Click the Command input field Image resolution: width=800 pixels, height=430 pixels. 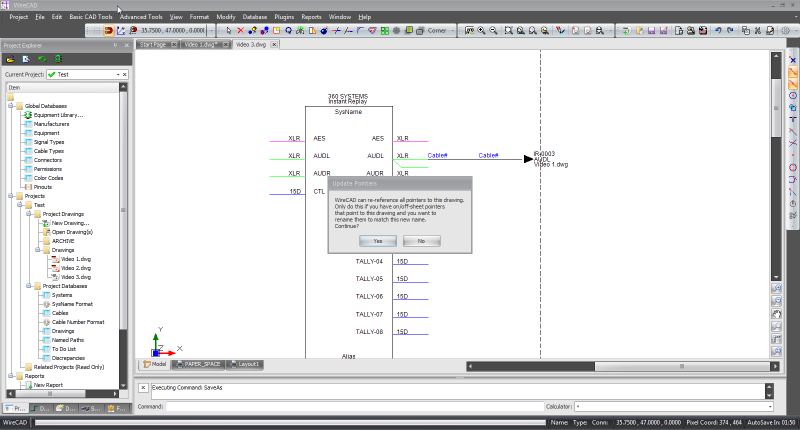click(x=355, y=407)
